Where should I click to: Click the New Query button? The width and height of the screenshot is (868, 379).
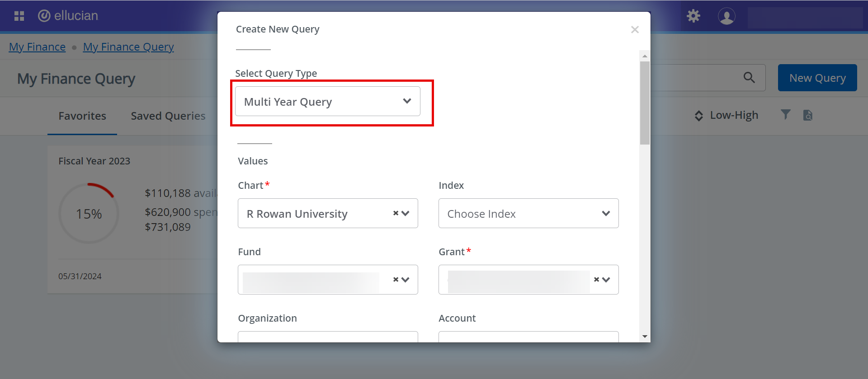pos(817,78)
